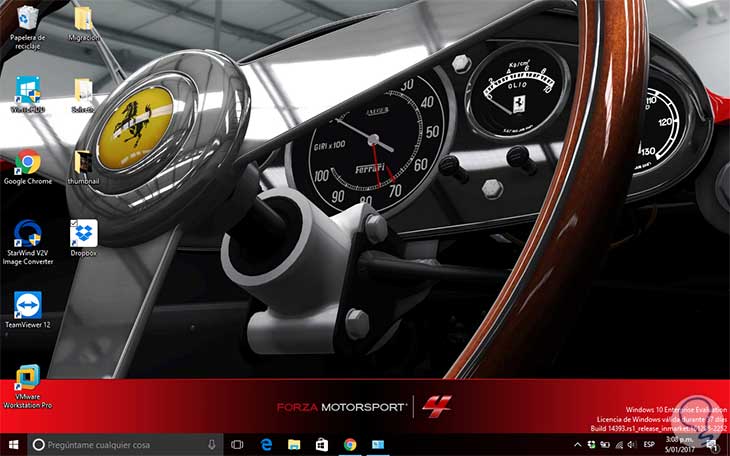Open the document folder beside the Windows-logo shortcut

pos(83,95)
